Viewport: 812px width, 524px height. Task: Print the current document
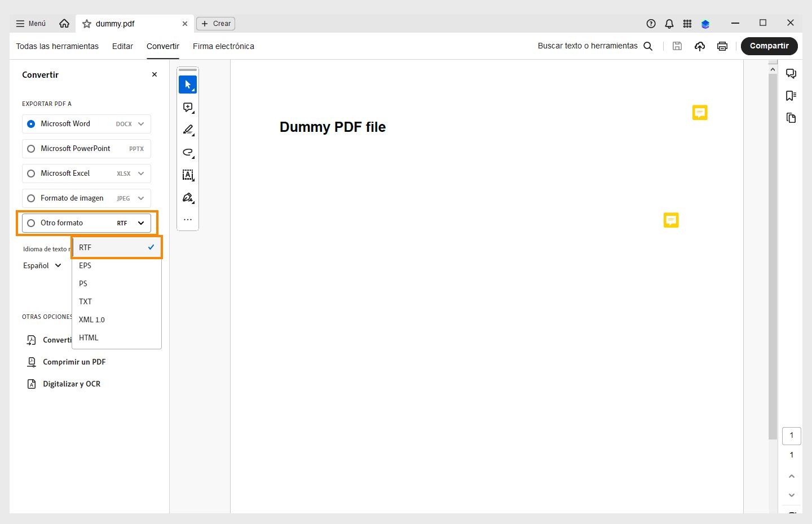[722, 46]
